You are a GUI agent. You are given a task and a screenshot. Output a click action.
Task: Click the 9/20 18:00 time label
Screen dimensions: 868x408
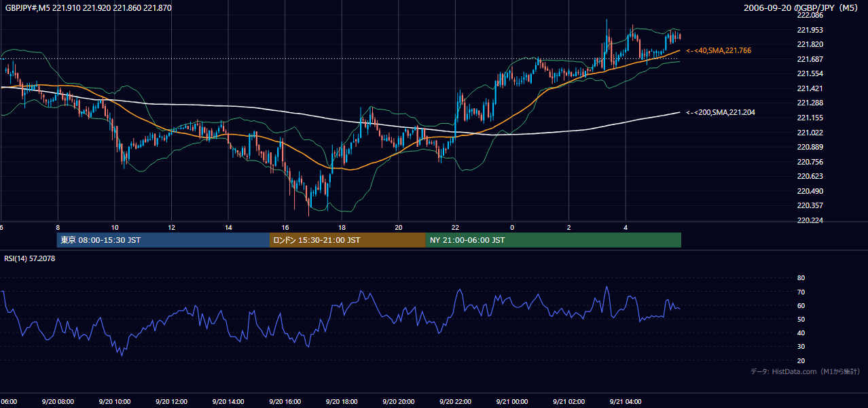point(341,402)
